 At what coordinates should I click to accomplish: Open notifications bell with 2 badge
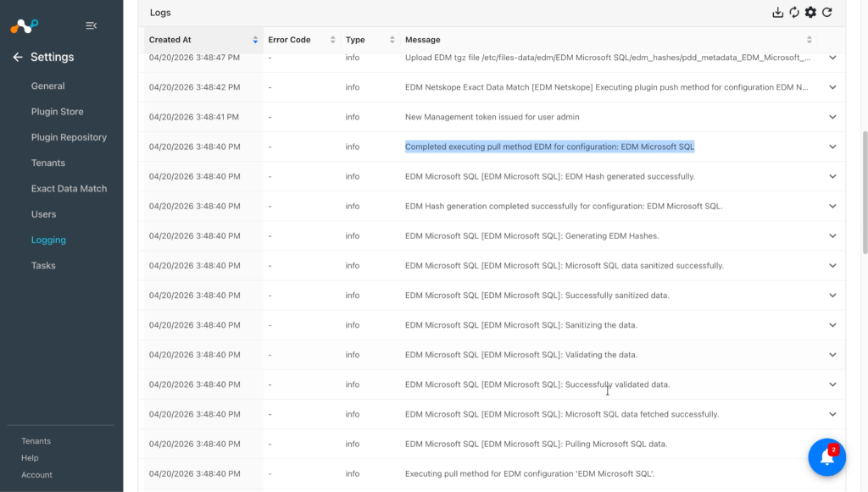pyautogui.click(x=827, y=457)
